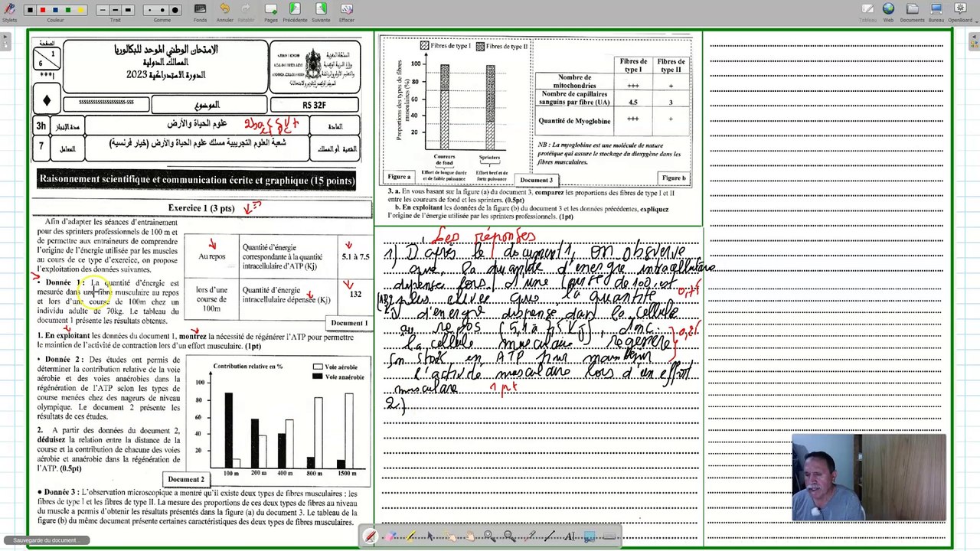Select the Highlighter tool in stylus palette
Viewport: 980px width, 551px height.
[410, 536]
